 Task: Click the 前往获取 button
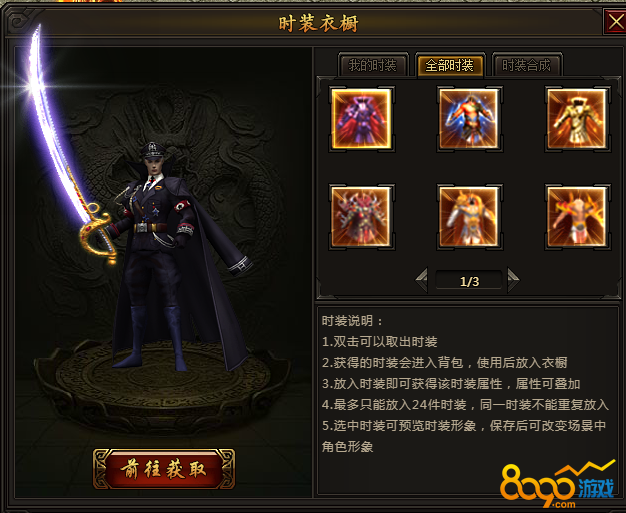point(164,469)
